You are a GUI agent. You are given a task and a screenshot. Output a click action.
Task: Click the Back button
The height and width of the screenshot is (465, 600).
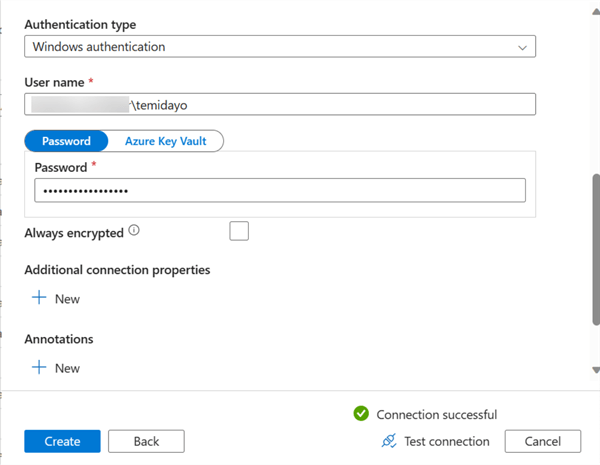pos(146,441)
